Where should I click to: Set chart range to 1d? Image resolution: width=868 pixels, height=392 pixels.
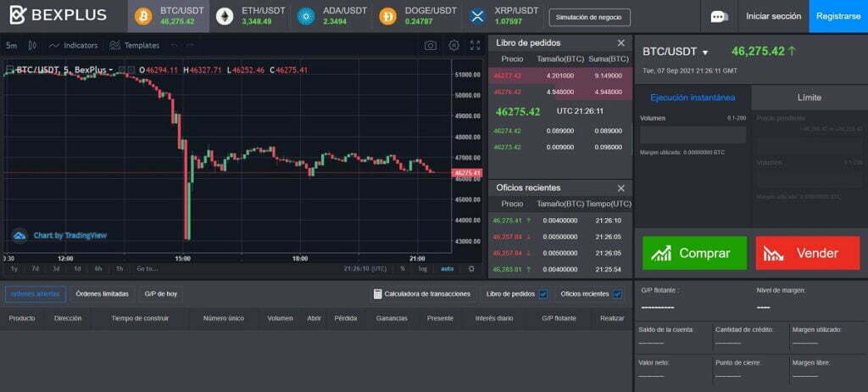[x=77, y=269]
